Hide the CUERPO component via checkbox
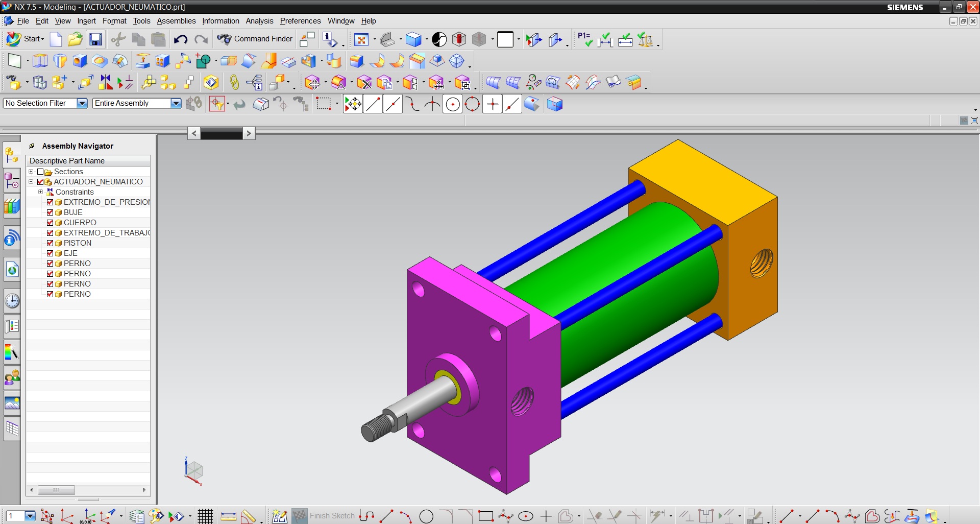980x524 pixels. pyautogui.click(x=50, y=223)
